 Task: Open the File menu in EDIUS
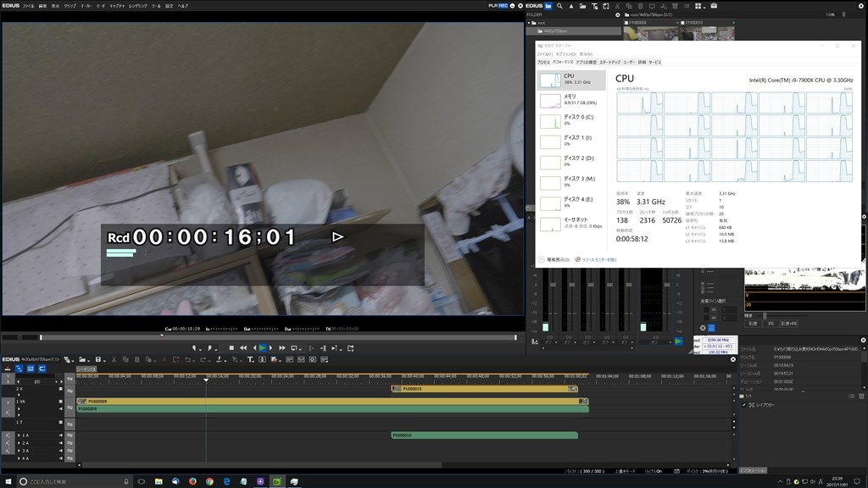coord(28,6)
